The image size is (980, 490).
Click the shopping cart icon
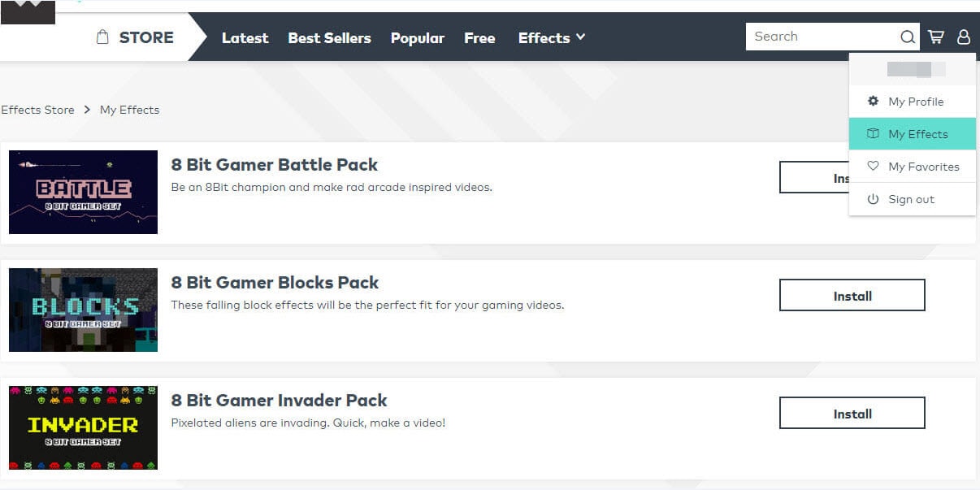point(936,37)
